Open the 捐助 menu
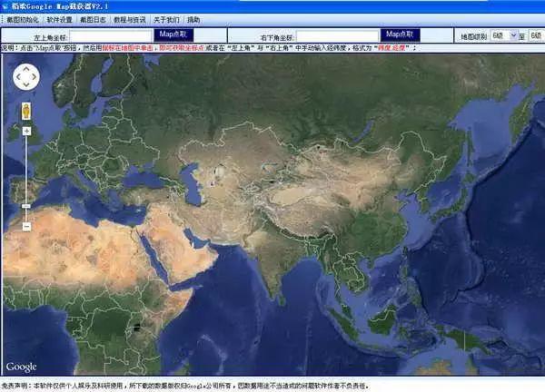The image size is (545, 392). tap(193, 20)
